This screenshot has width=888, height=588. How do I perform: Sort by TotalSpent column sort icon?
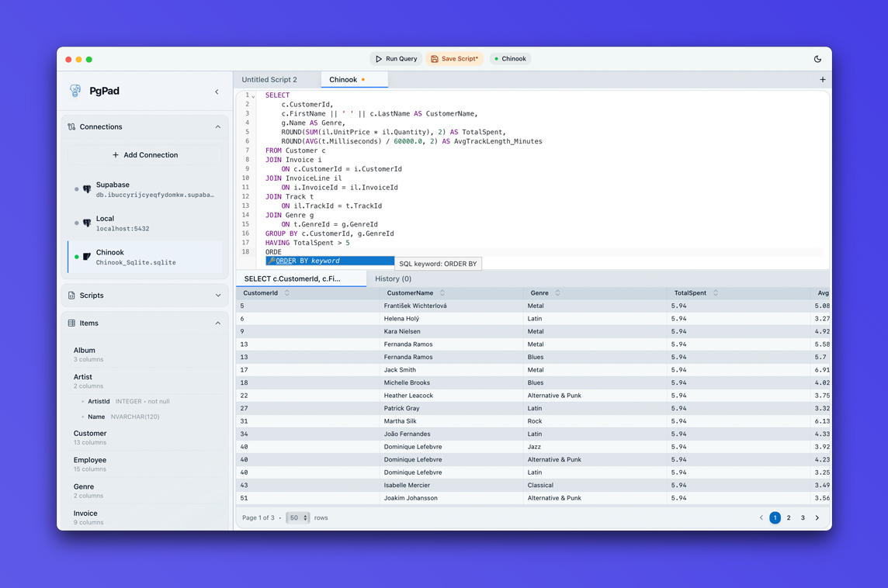(716, 293)
